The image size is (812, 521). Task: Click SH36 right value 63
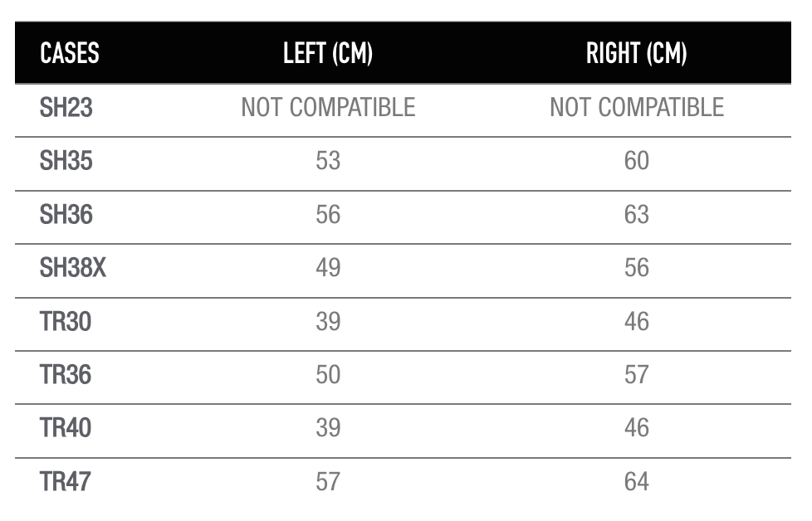click(637, 215)
